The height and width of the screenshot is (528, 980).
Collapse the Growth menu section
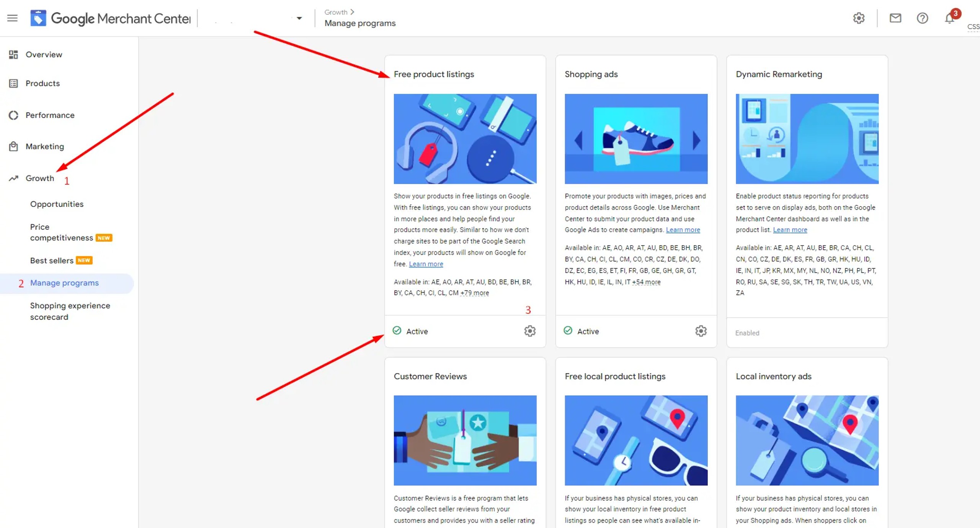tap(40, 178)
